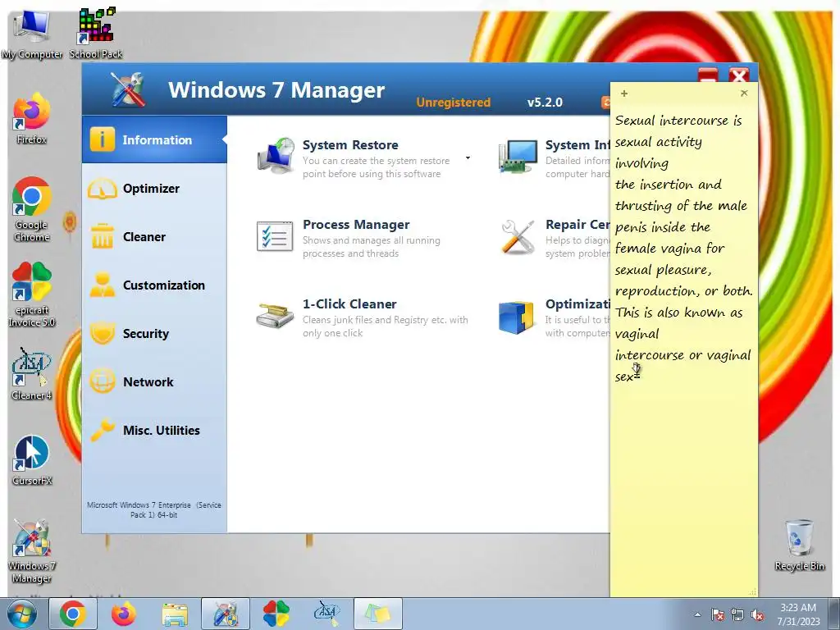Click the 1-Click Cleaner title link
The width and height of the screenshot is (840, 630).
pos(349,304)
